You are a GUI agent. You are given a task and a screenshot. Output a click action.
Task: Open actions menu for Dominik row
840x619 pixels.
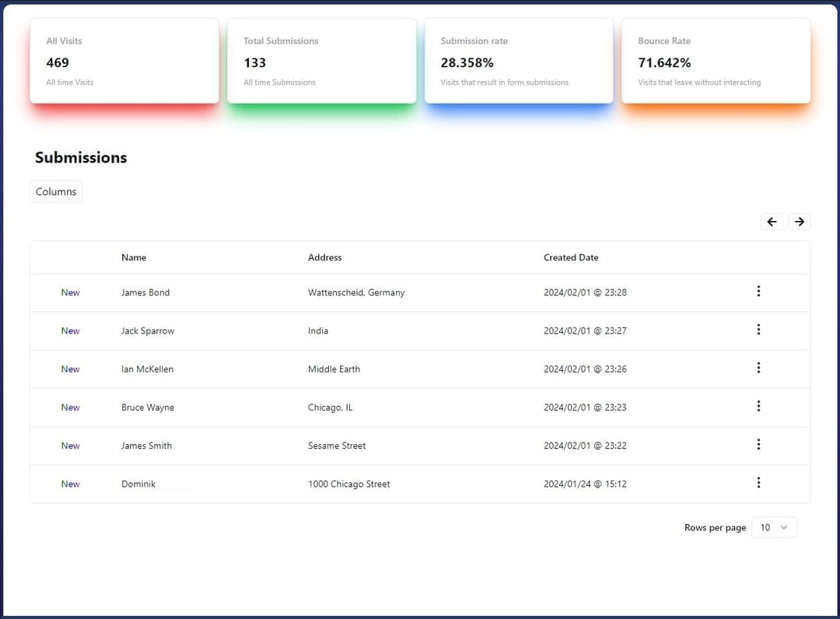tap(758, 483)
